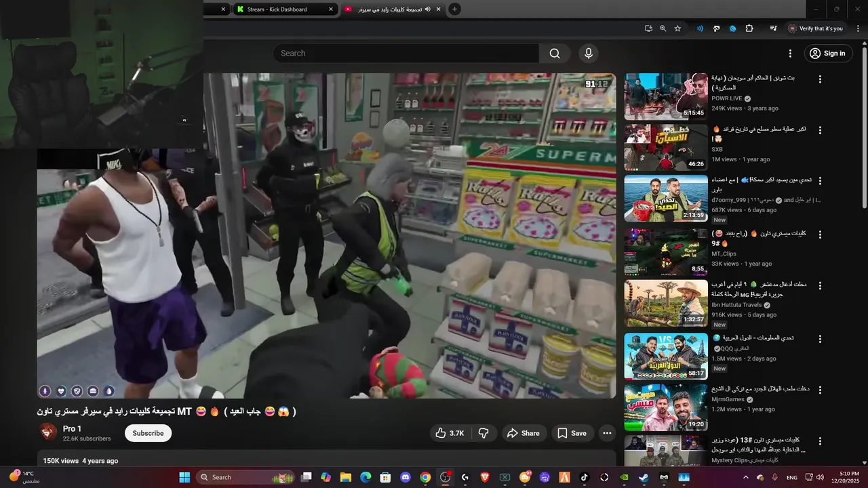Open Pro 1 channel avatar
Screen dimensions: 868x488
(48, 432)
